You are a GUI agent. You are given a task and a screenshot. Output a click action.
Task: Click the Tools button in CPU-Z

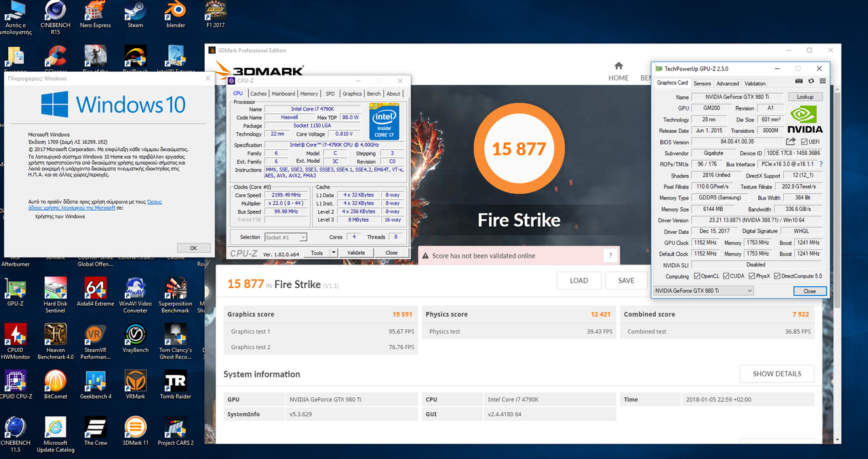(x=317, y=253)
